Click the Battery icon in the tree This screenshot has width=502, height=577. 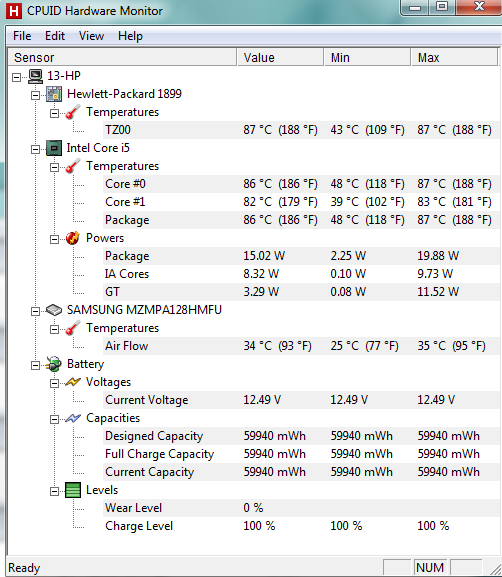coord(54,364)
